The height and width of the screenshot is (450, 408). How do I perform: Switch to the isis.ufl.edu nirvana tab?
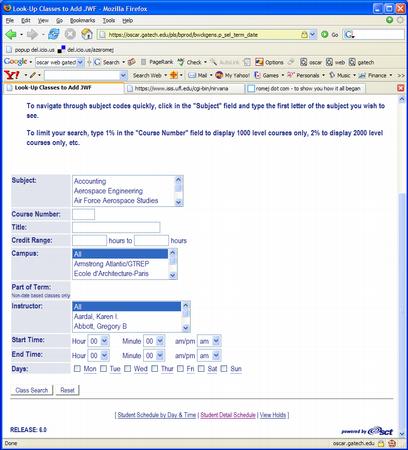pos(184,88)
